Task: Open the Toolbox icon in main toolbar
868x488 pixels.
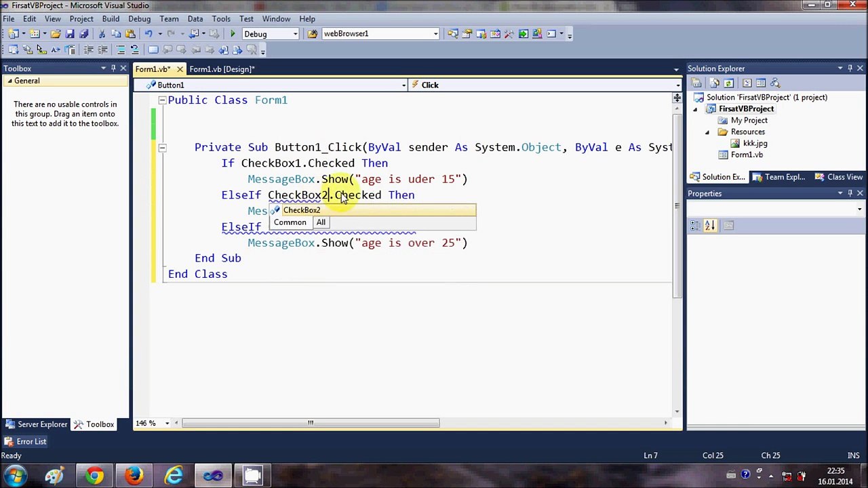Action: click(x=509, y=34)
